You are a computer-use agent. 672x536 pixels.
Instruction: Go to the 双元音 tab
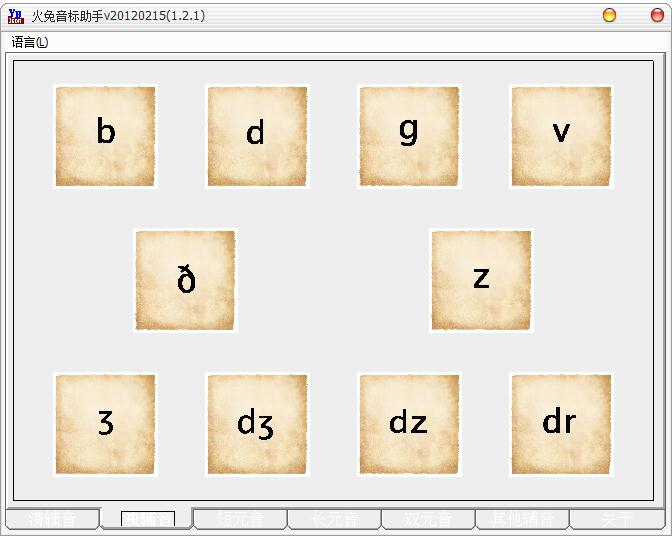click(429, 519)
